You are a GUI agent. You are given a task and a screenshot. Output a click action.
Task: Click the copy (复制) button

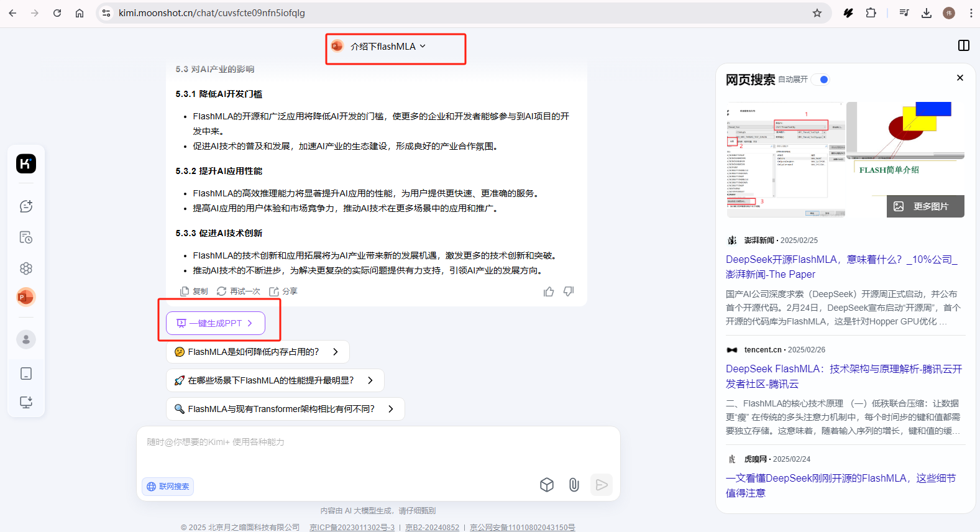[194, 291]
